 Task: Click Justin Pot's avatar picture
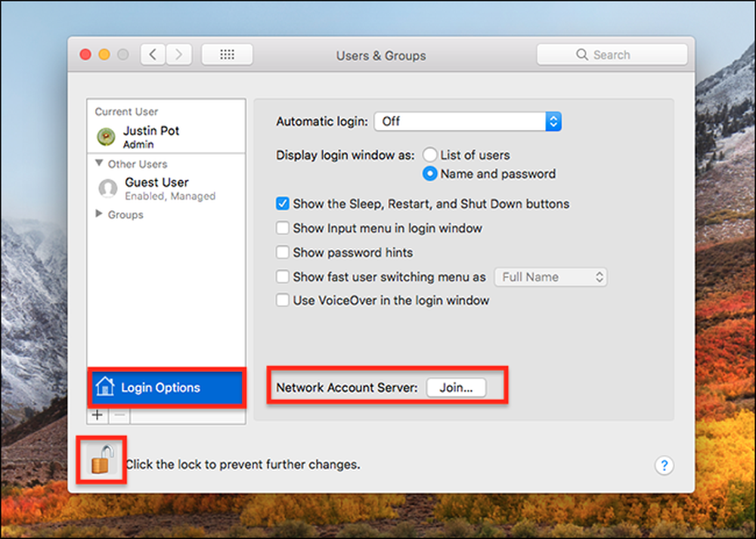106,136
